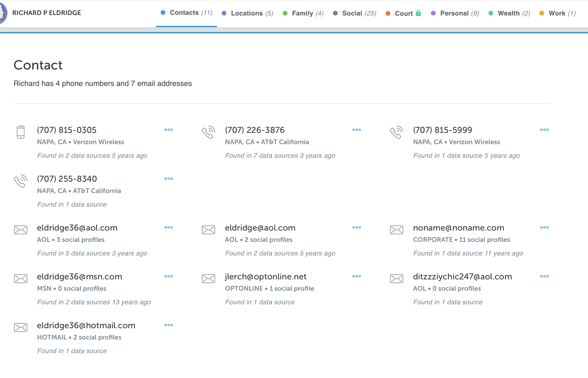Click the landline phone icon beside (707) 226-3876
This screenshot has height=378, width=588.
(x=209, y=132)
